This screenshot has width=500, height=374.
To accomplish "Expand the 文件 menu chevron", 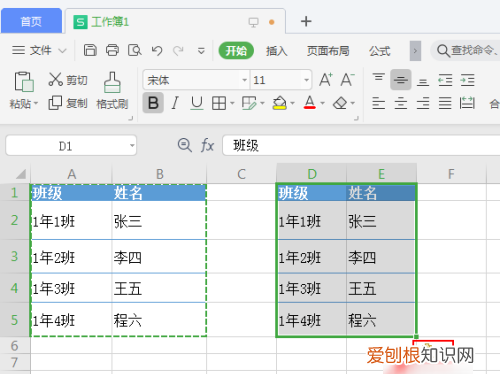I will coord(62,51).
